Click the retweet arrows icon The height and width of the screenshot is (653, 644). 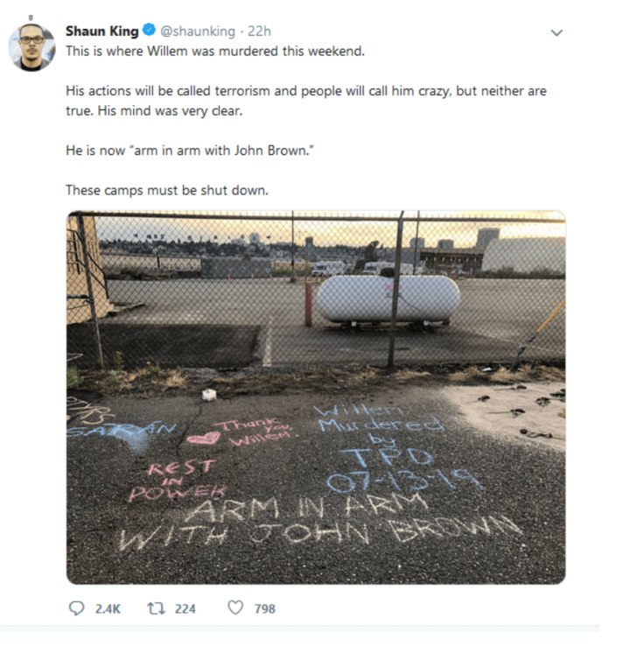(x=156, y=608)
